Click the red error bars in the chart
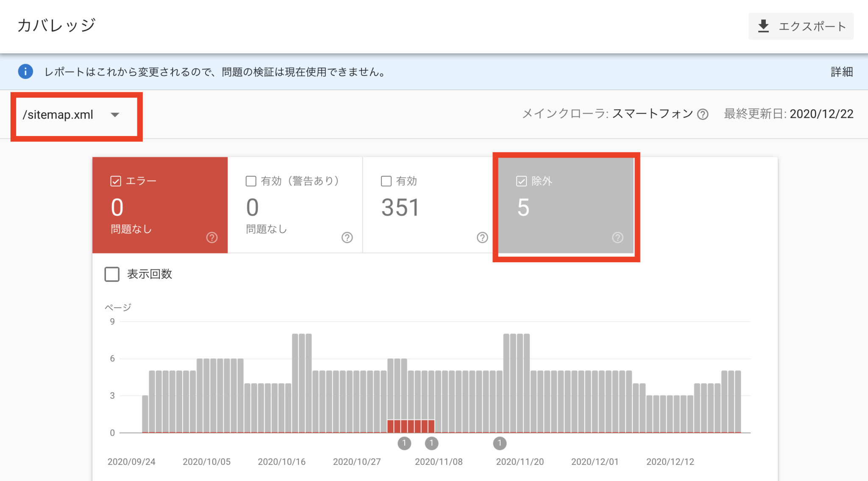868x481 pixels. [411, 426]
